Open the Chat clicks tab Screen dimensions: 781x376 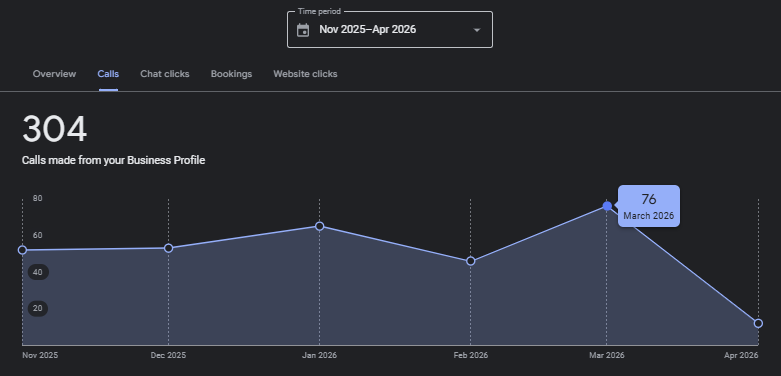click(165, 74)
